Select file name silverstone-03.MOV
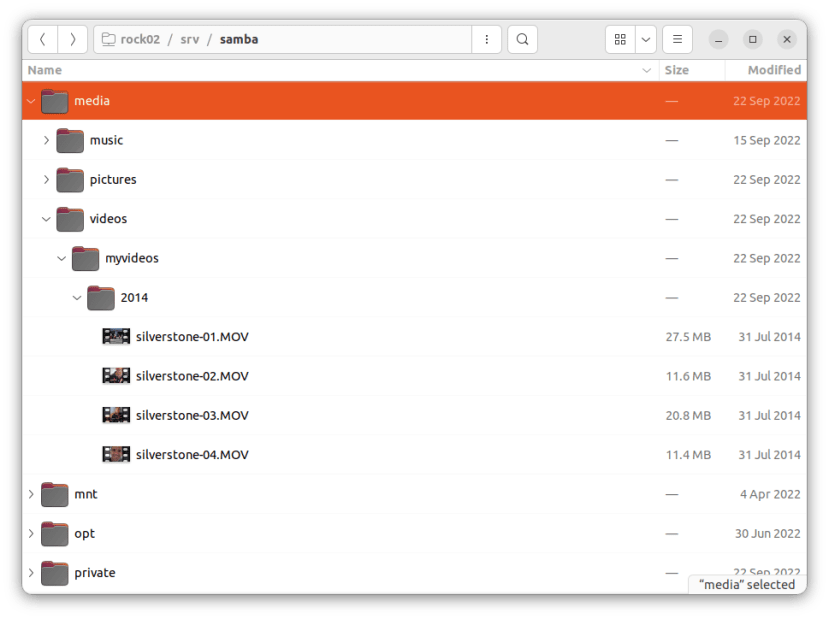Screen dimensions: 829x619 click(192, 416)
